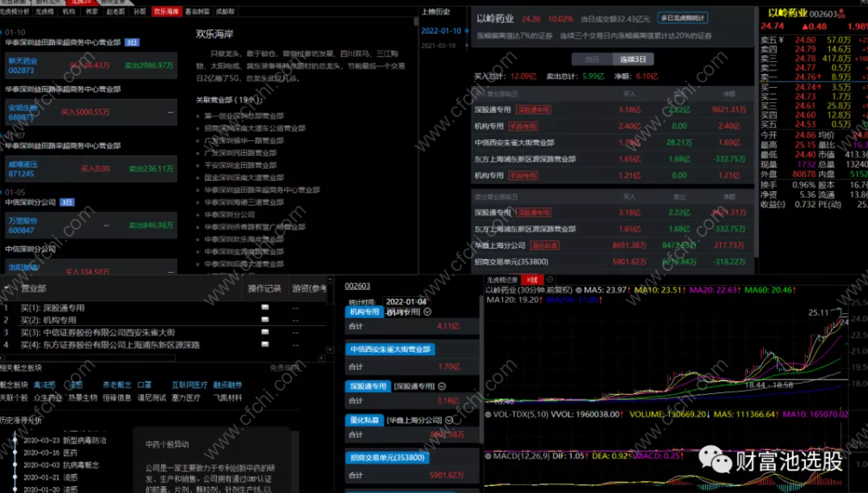Open the 互联网医疗 concept link
Image resolution: width=868 pixels, height=493 pixels.
[x=189, y=385]
